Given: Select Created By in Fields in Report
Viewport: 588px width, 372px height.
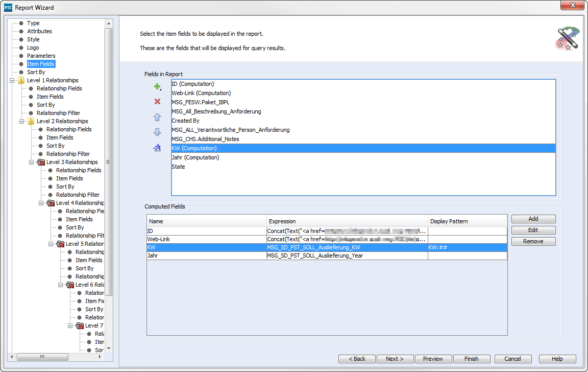Looking at the screenshot, I should click(185, 121).
